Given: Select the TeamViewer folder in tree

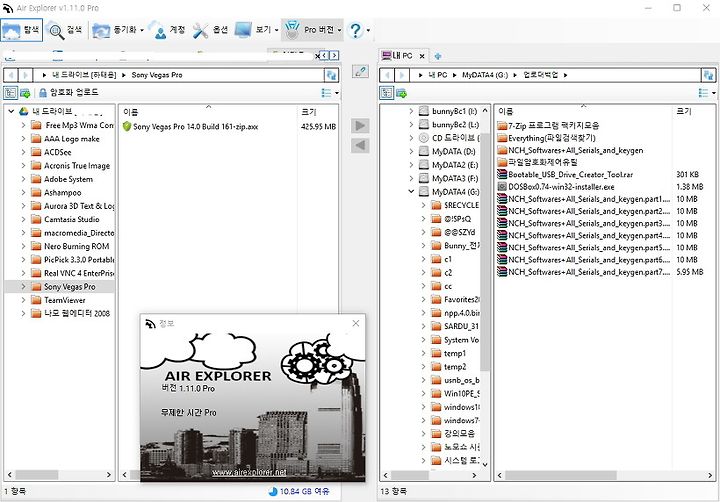Looking at the screenshot, I should pos(58,300).
